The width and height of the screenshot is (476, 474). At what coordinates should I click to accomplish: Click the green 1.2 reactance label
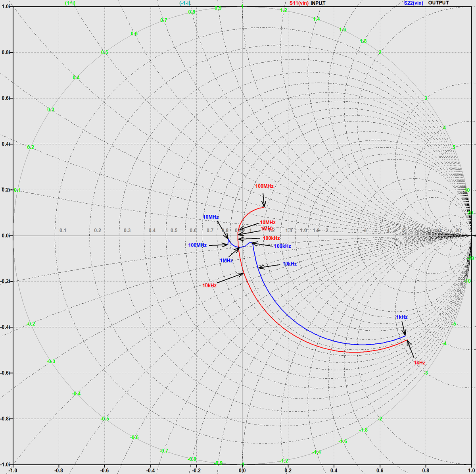pyautogui.click(x=284, y=10)
